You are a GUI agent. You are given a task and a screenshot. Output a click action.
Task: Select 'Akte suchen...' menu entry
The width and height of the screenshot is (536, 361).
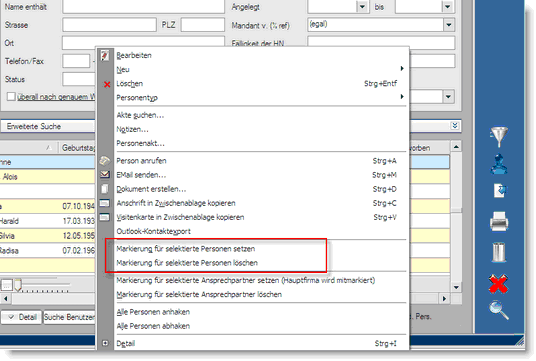pyautogui.click(x=261, y=115)
